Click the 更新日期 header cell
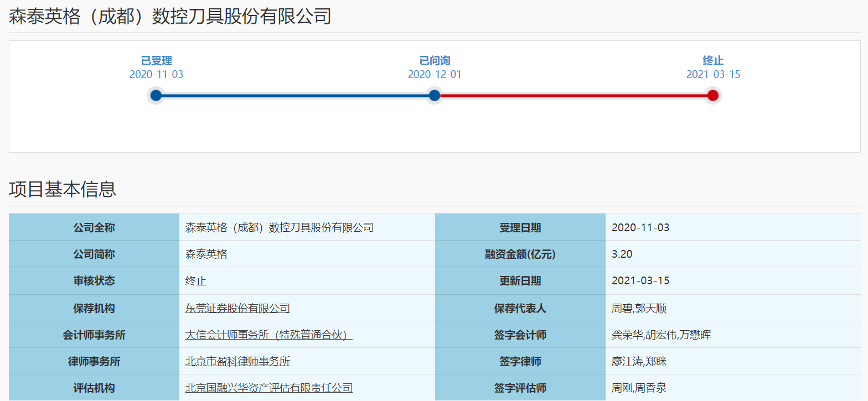The image size is (868, 401). point(520,281)
